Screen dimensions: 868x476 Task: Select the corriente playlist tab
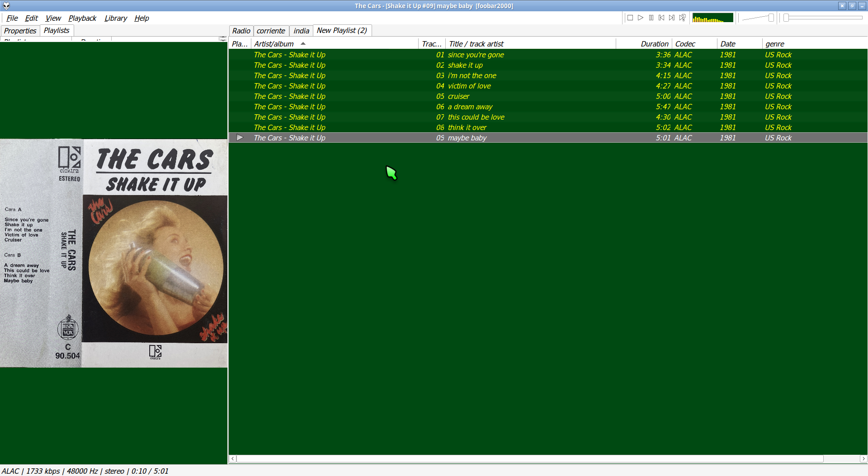pyautogui.click(x=271, y=31)
